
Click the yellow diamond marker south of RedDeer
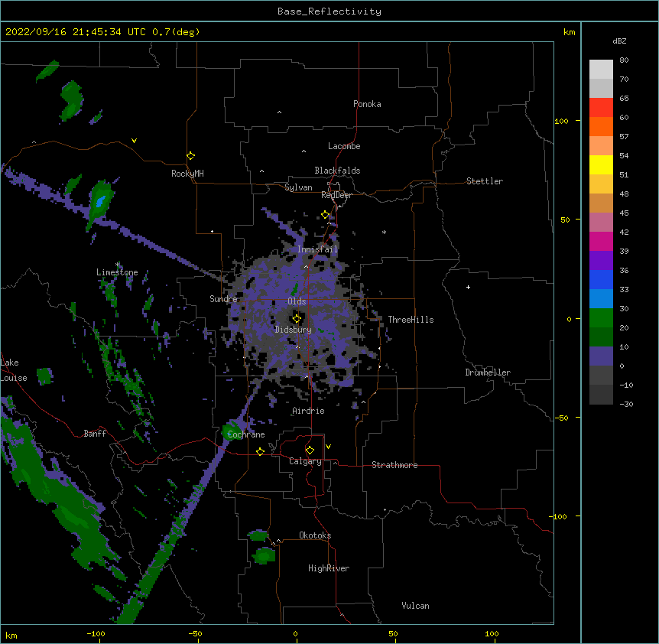325,215
